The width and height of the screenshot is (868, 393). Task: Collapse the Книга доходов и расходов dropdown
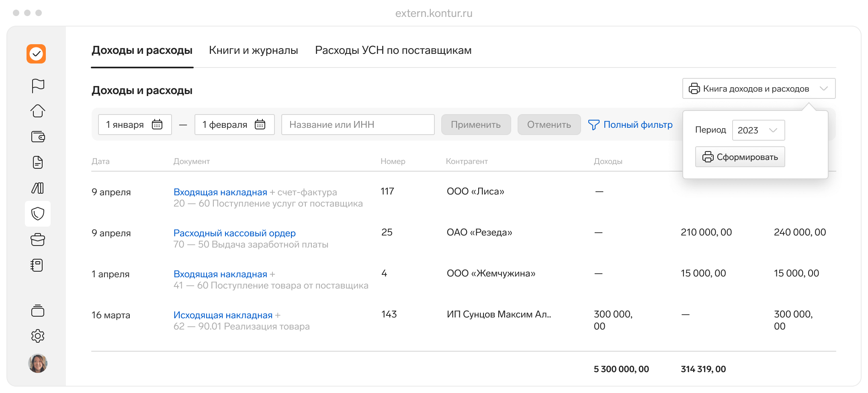coord(823,89)
